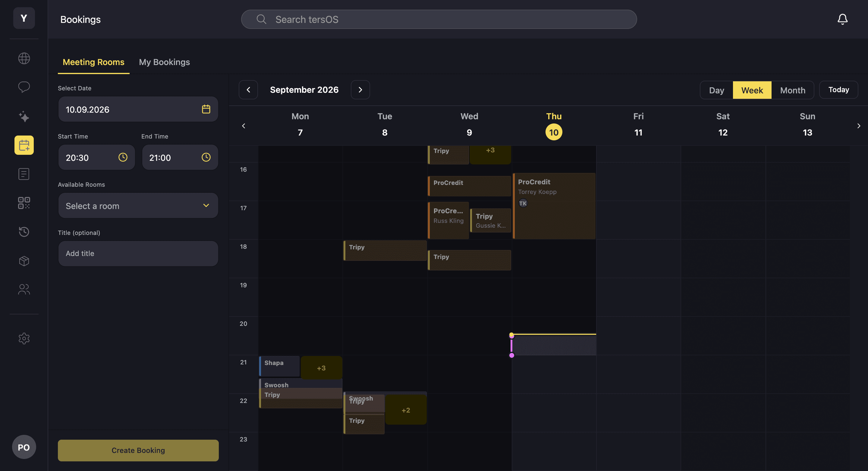Open the globe icon in sidebar

tap(24, 58)
